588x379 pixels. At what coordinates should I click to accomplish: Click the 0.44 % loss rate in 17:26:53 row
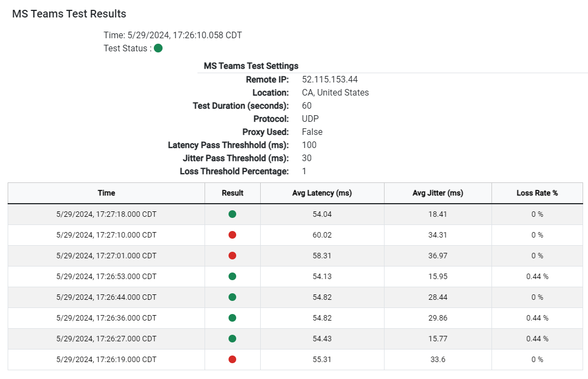coord(537,276)
